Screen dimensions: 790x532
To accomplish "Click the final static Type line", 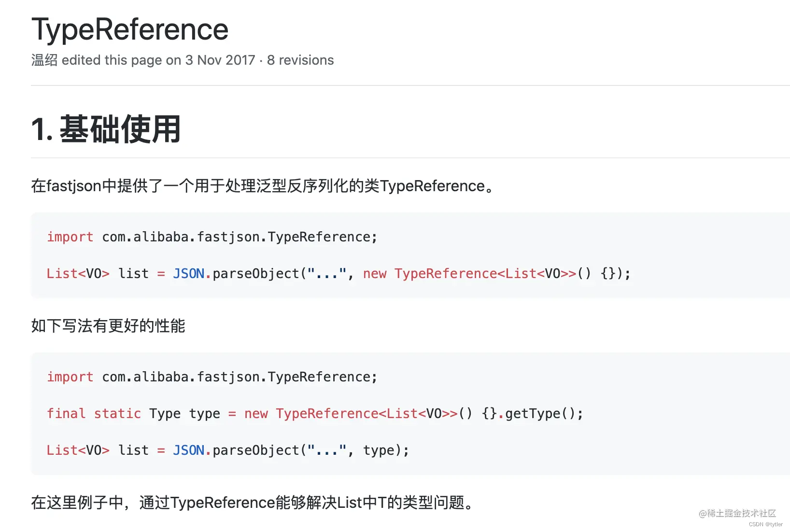I will (x=315, y=414).
